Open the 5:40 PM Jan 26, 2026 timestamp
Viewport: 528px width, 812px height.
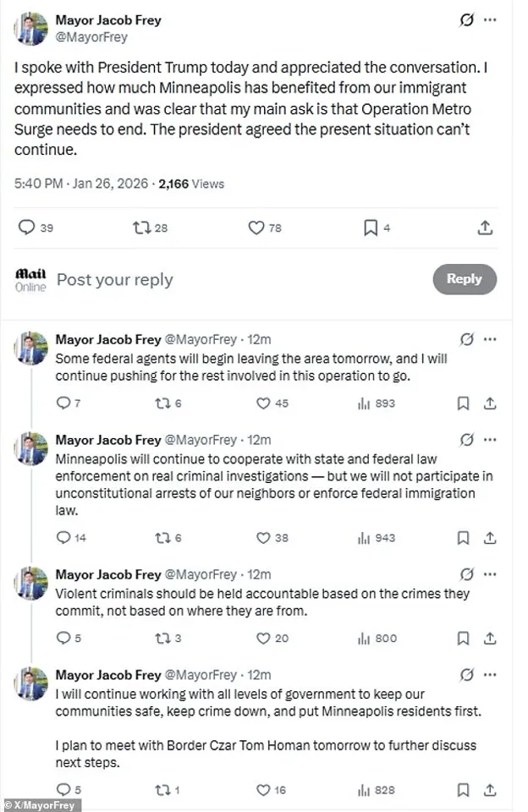tap(82, 183)
